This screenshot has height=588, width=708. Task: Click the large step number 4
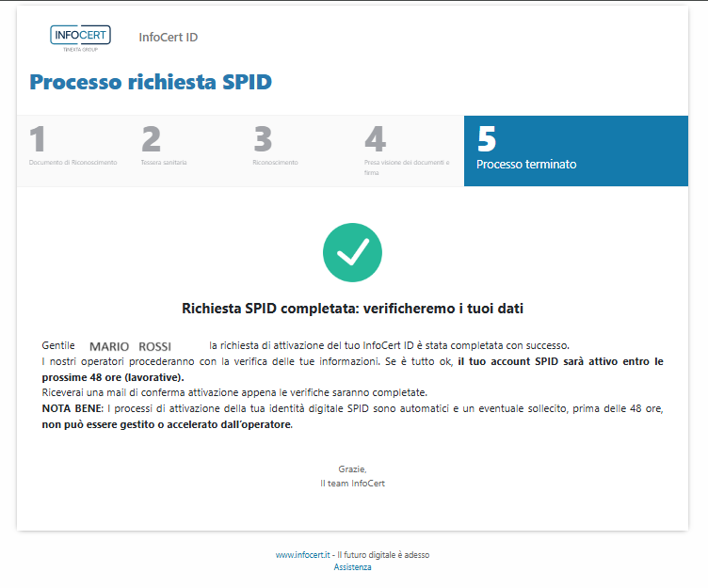pyautogui.click(x=375, y=139)
